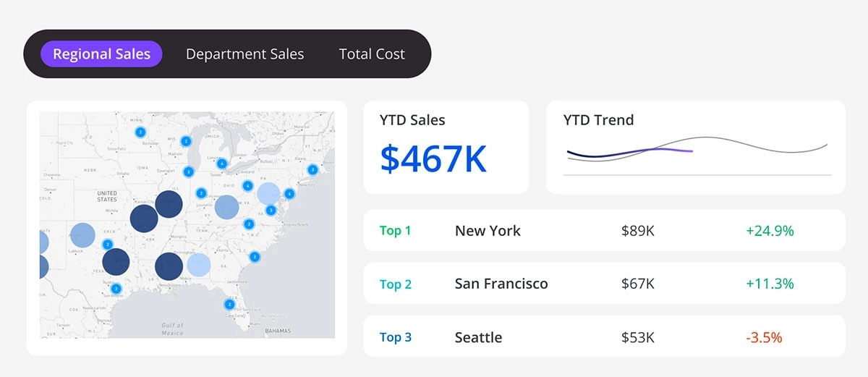Open the San Francisco Top 2 row

coord(604,284)
